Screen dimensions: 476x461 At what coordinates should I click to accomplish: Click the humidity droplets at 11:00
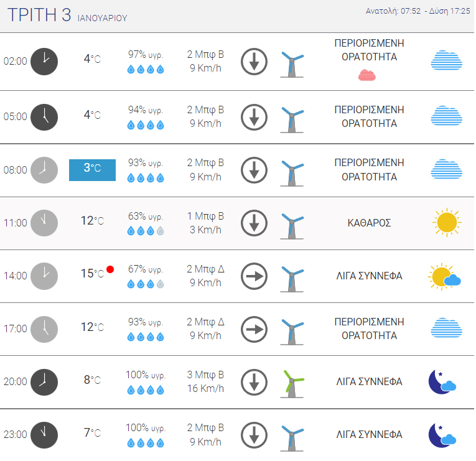[x=146, y=231]
